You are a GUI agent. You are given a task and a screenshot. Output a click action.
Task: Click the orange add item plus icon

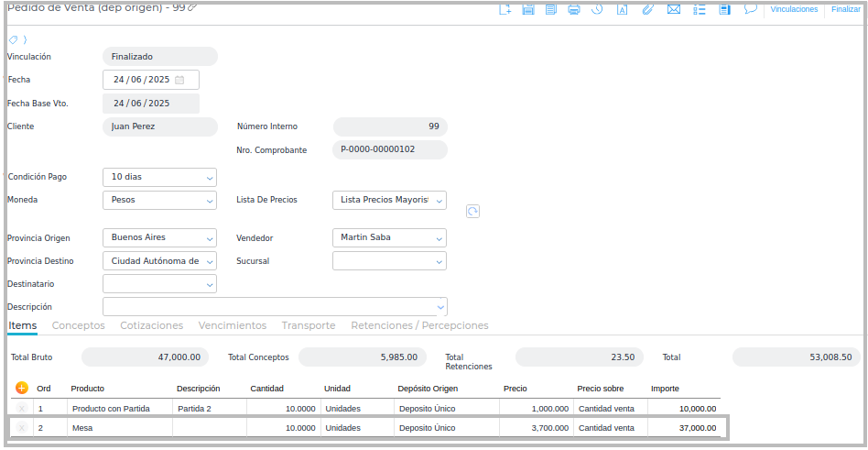22,388
